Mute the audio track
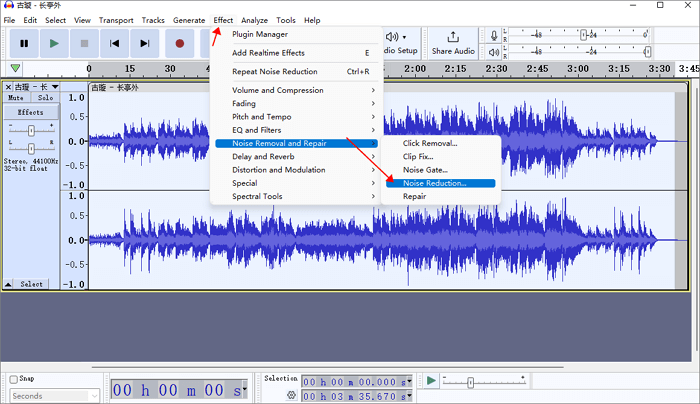The width and height of the screenshot is (700, 404). point(16,98)
